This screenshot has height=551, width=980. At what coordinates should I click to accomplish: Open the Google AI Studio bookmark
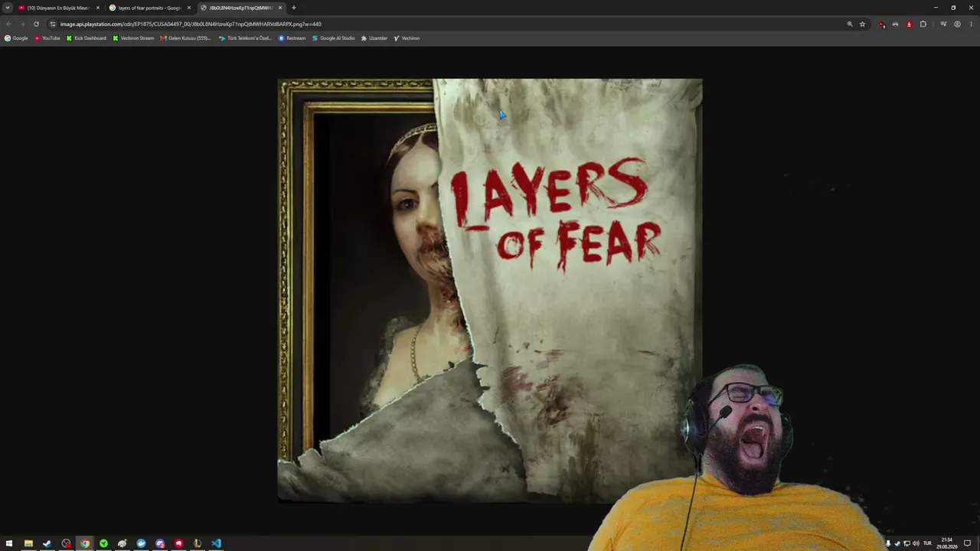334,38
